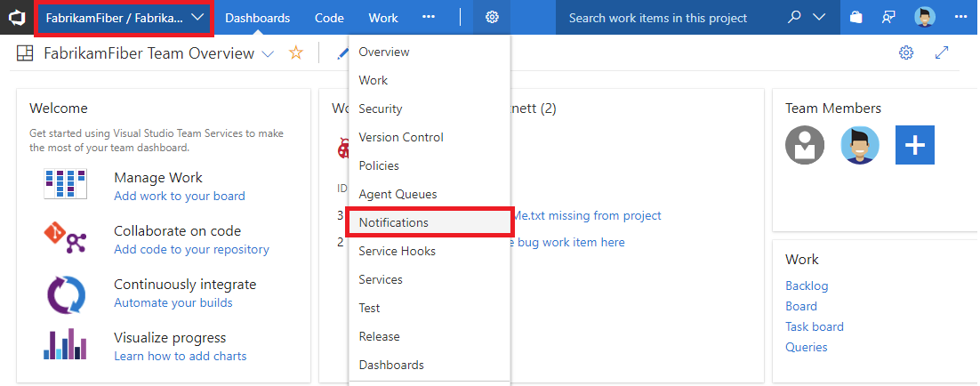Expand search options chevron
Image resolution: width=980 pixels, height=386 pixels.
819,18
